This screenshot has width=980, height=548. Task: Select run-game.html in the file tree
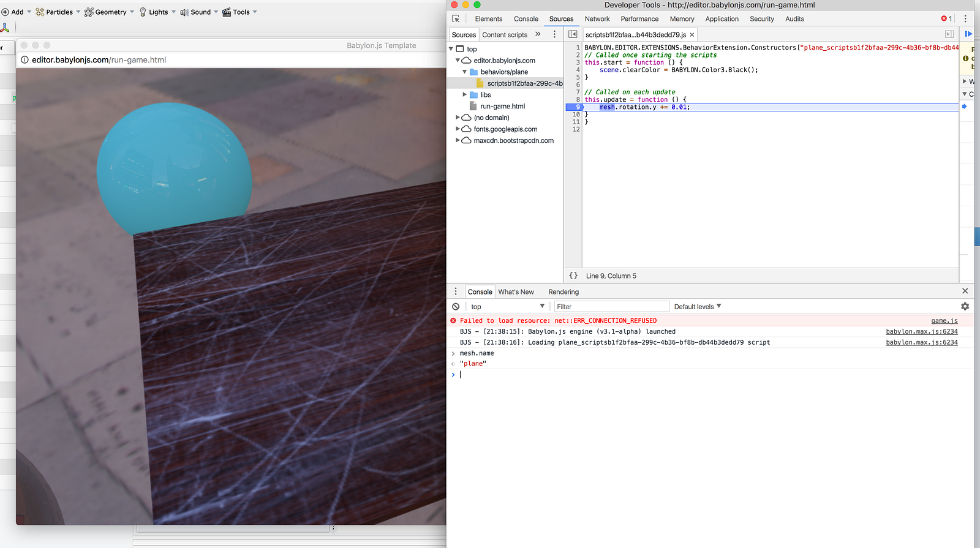(502, 107)
